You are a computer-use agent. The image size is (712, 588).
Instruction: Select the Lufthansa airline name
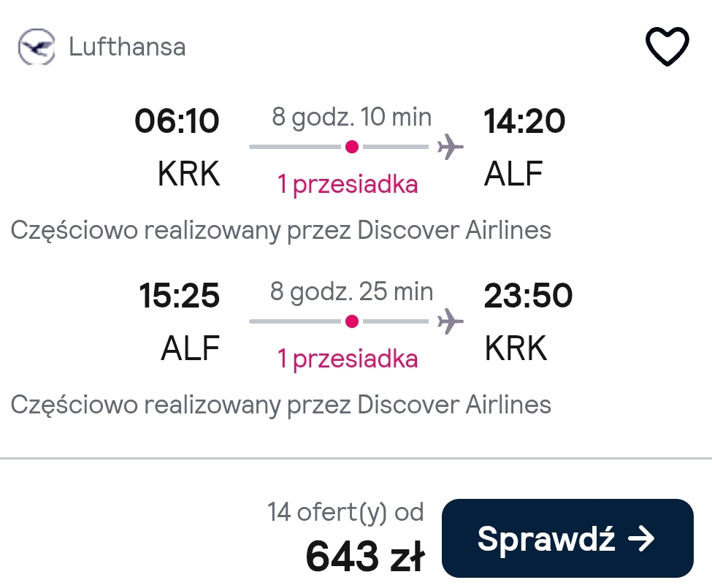[127, 47]
